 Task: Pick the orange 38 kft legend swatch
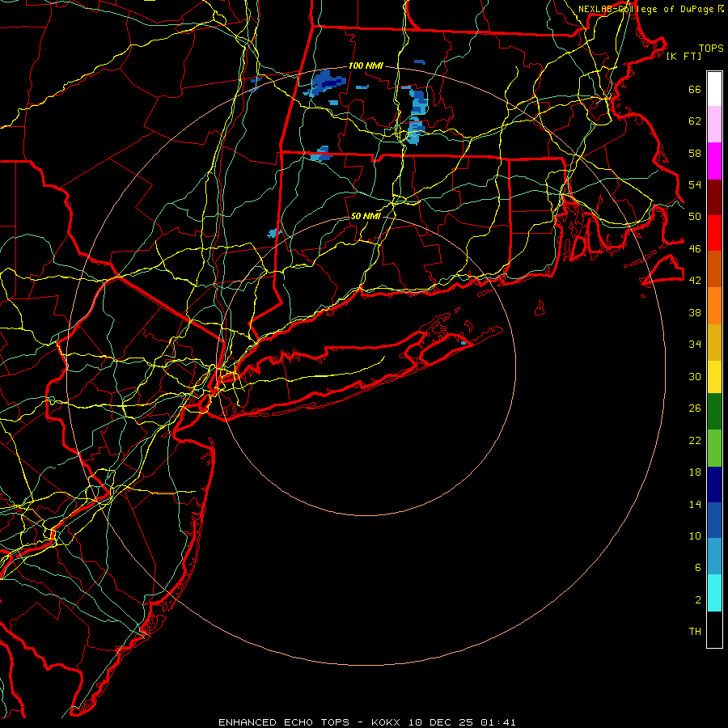click(x=714, y=306)
